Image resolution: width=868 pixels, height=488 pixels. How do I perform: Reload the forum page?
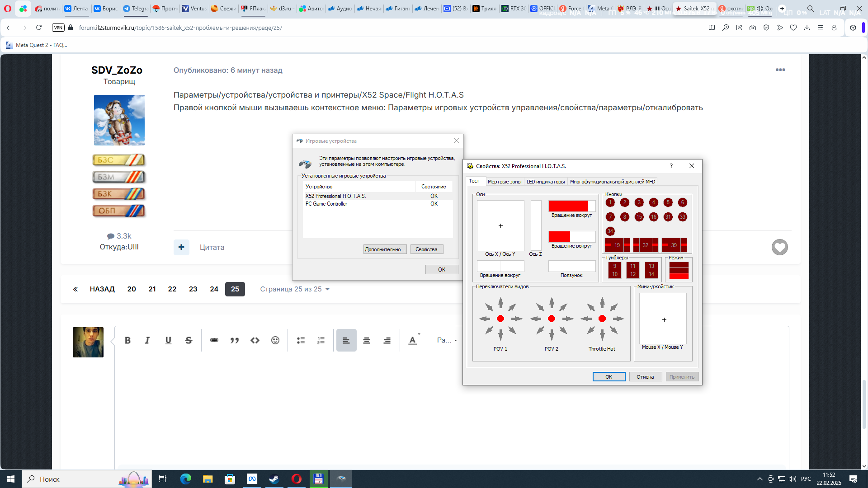coord(39,28)
